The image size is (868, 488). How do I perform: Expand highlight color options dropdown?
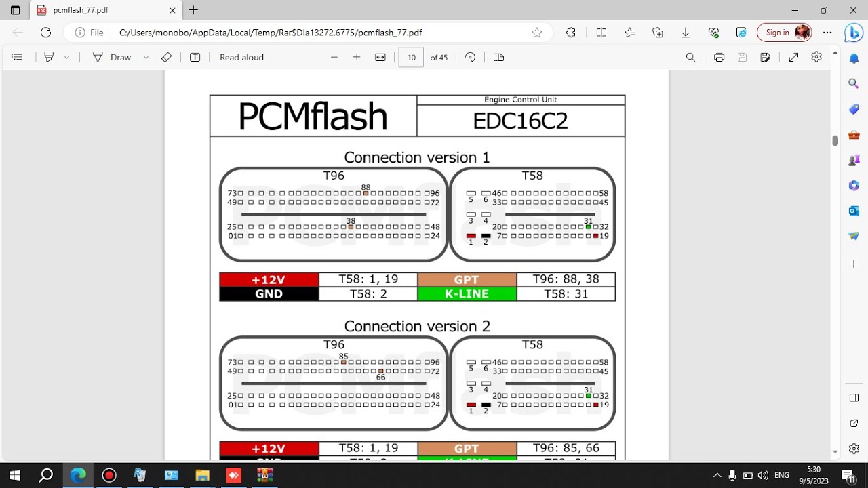point(66,58)
